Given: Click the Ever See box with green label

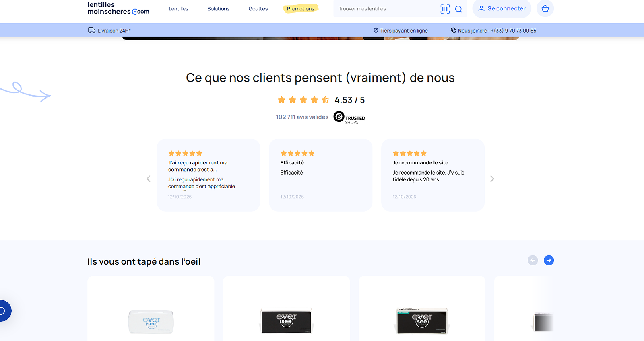Looking at the screenshot, I should [x=422, y=321].
